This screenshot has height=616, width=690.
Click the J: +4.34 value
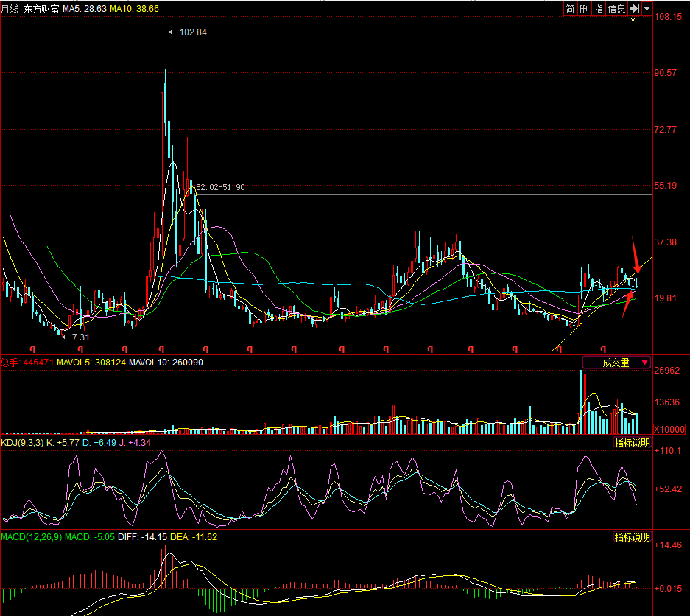click(x=135, y=443)
